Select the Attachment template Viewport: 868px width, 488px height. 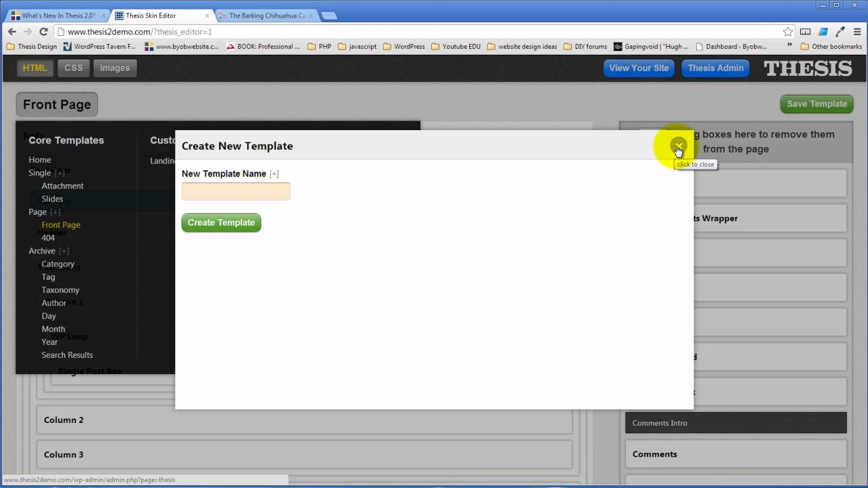click(62, 186)
